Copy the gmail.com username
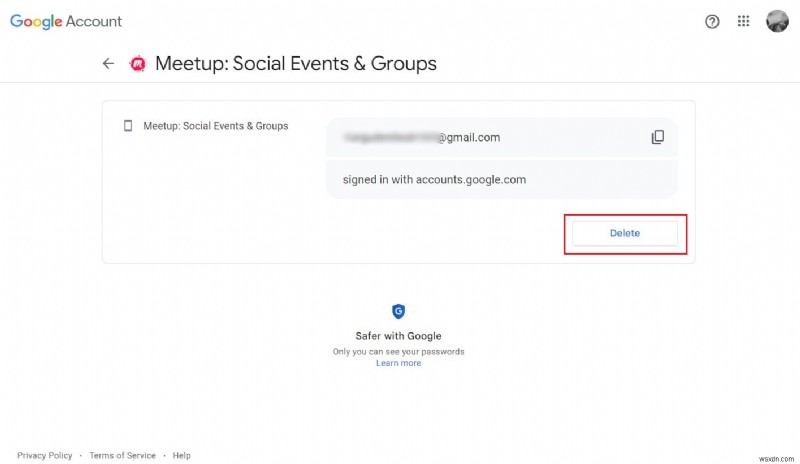 click(x=657, y=137)
